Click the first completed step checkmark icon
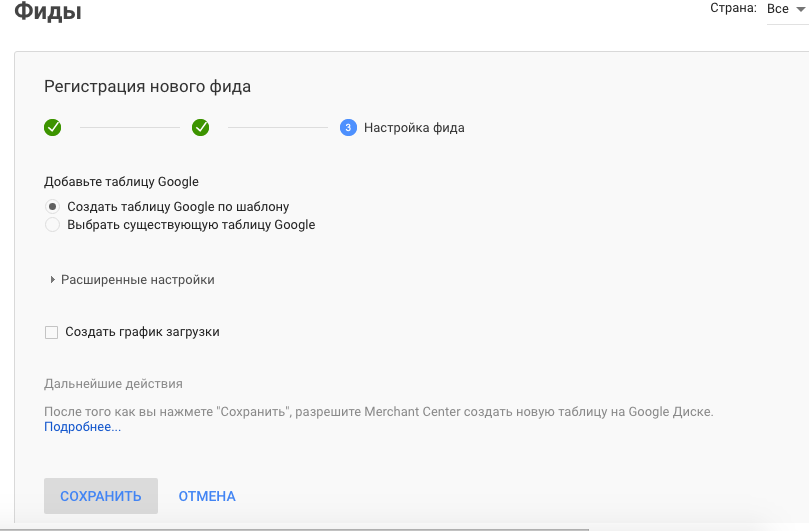This screenshot has width=809, height=531. point(53,127)
